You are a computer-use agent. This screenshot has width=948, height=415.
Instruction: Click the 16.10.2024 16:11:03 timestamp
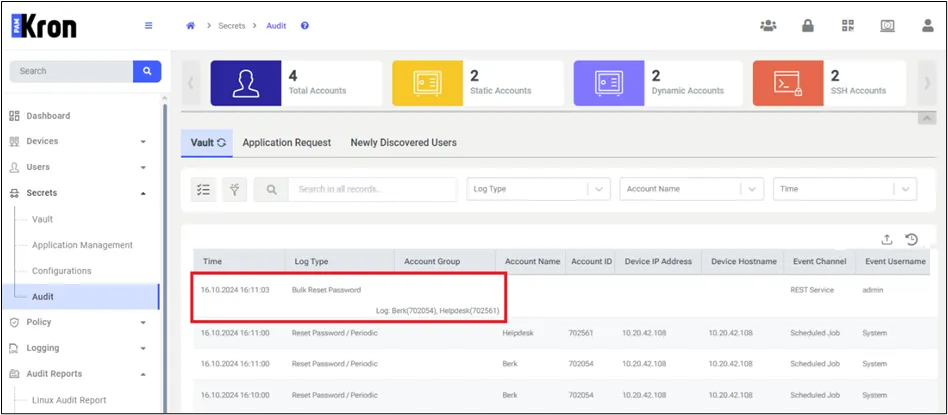coord(235,290)
